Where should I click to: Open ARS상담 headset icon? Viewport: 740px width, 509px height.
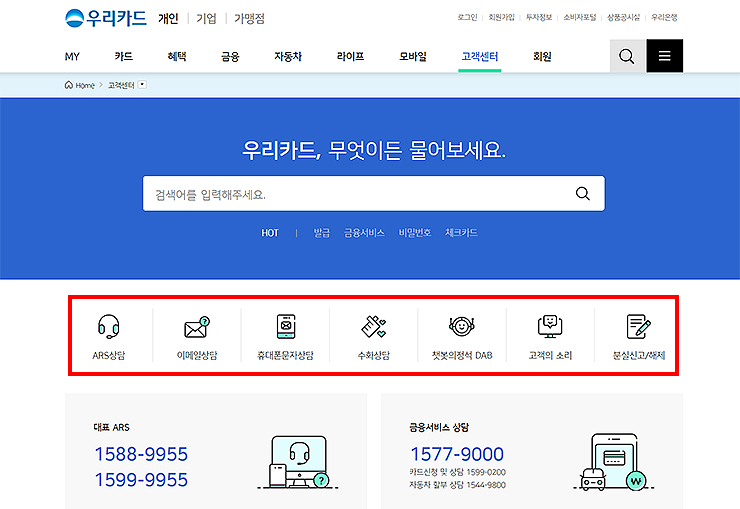click(x=109, y=326)
